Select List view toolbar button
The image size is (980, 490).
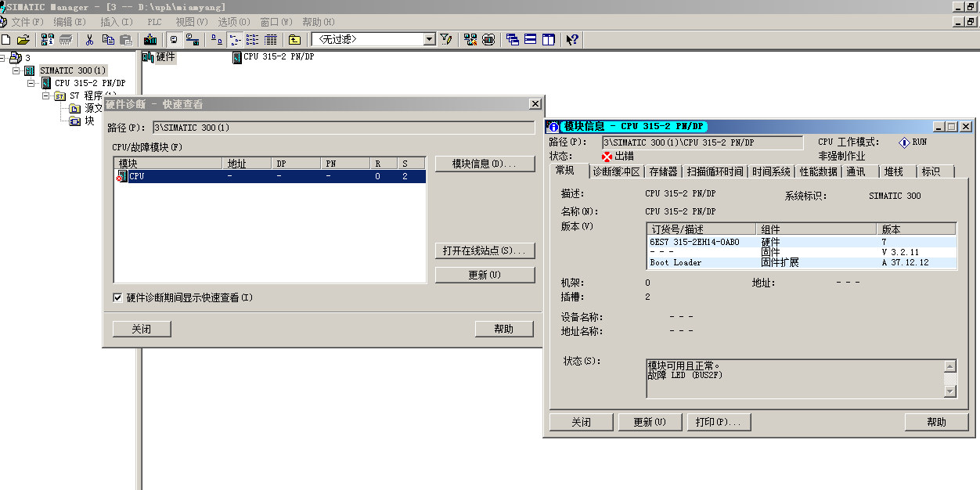click(x=252, y=39)
